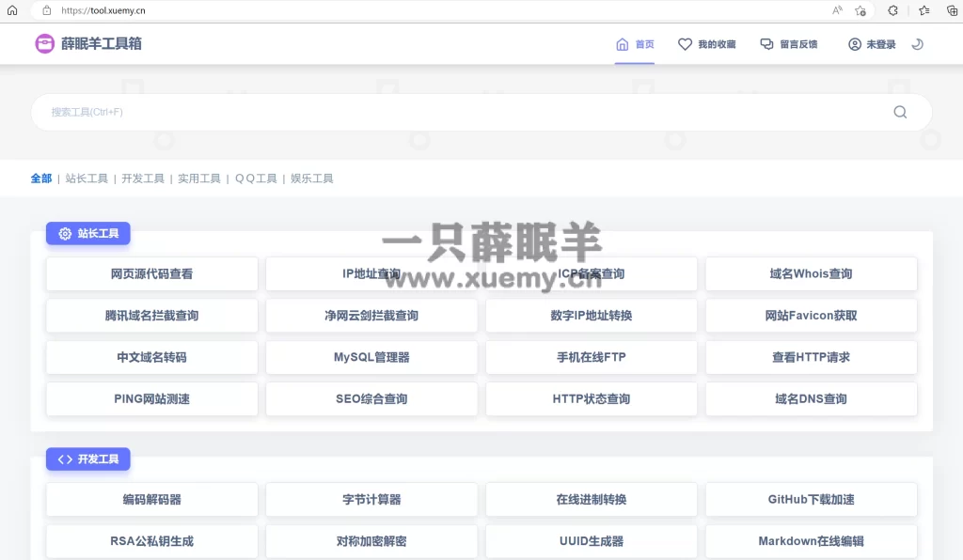Open 腾讯域名拦截查询 tool
The width and height of the screenshot is (963, 560).
pos(151,316)
